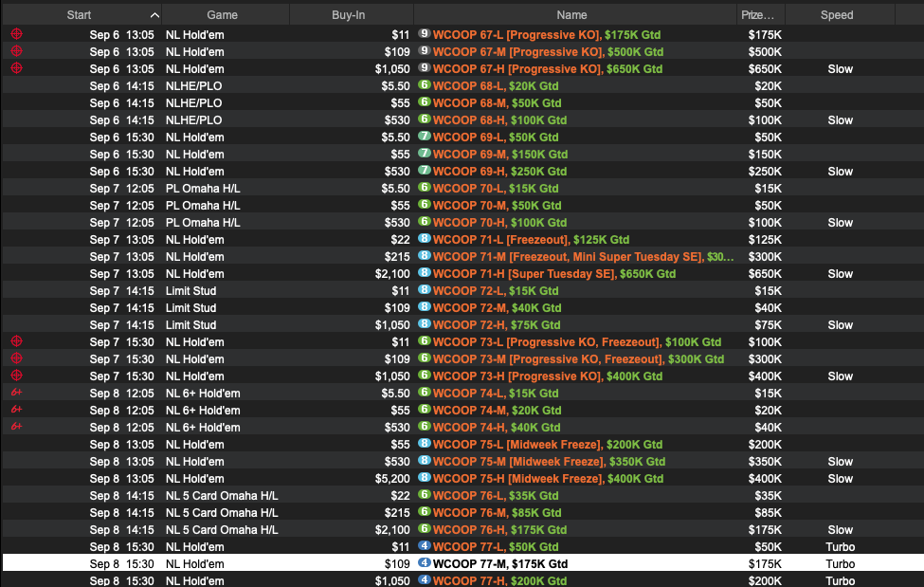Select WCOOP 72-L, $15K Gtd tournament name
The height and width of the screenshot is (587, 924).
pyautogui.click(x=496, y=291)
